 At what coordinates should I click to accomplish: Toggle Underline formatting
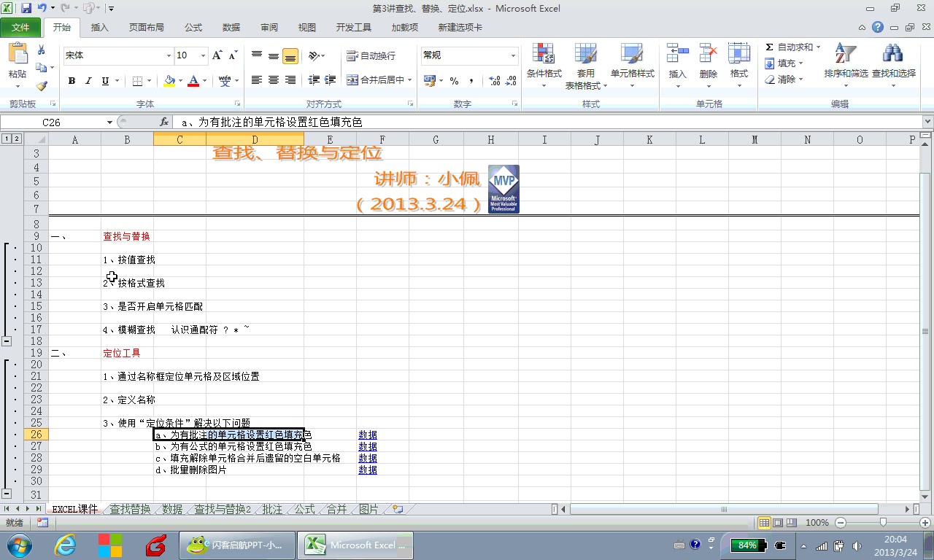[x=105, y=81]
